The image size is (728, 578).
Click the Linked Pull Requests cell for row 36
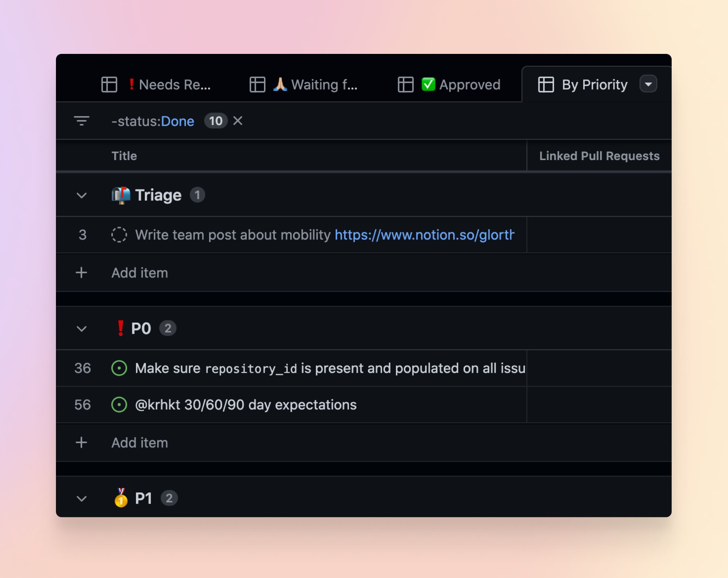click(599, 368)
